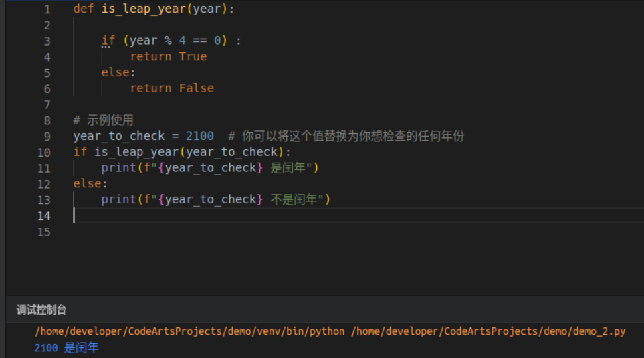Click the "# 示例使用" comment line
Image resolution: width=644 pixels, height=358 pixels.
pos(103,120)
